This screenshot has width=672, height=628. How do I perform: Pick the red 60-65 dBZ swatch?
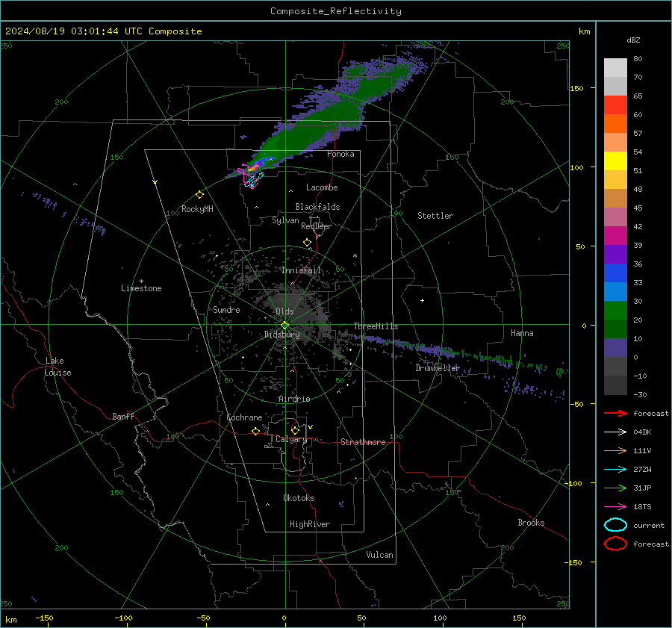615,105
